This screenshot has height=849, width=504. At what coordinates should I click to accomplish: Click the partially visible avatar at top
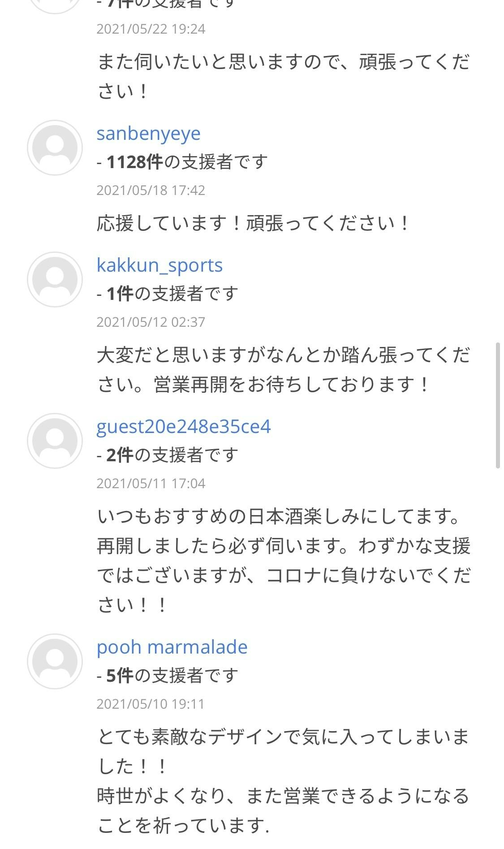click(55, 5)
